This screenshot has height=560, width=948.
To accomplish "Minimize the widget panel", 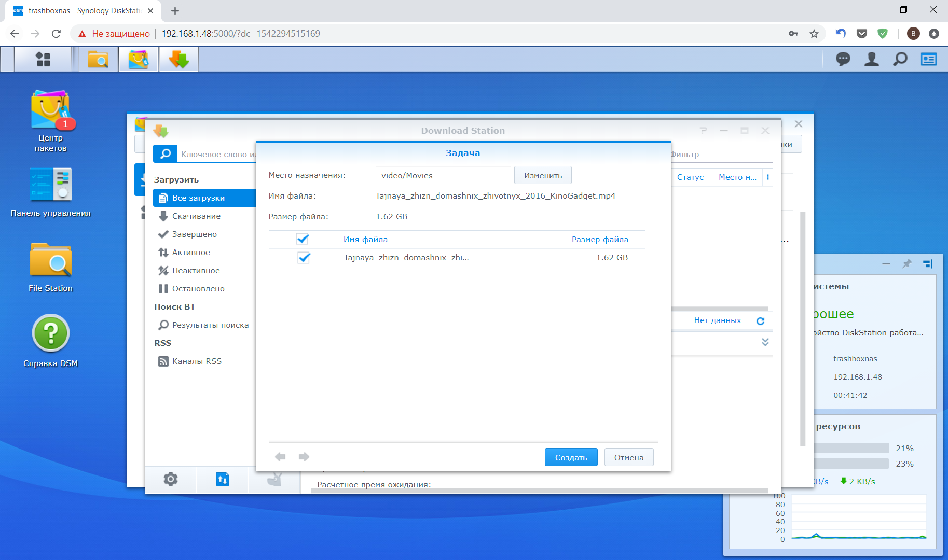I will point(886,264).
